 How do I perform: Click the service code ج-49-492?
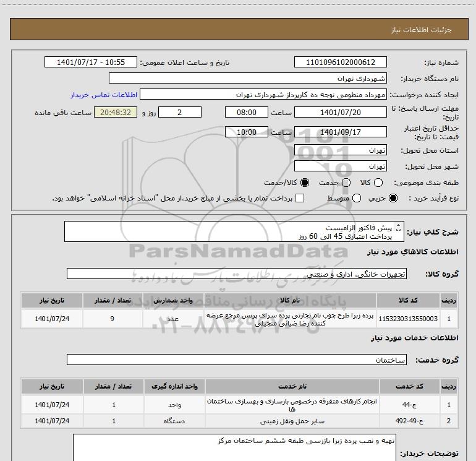pyautogui.click(x=409, y=421)
